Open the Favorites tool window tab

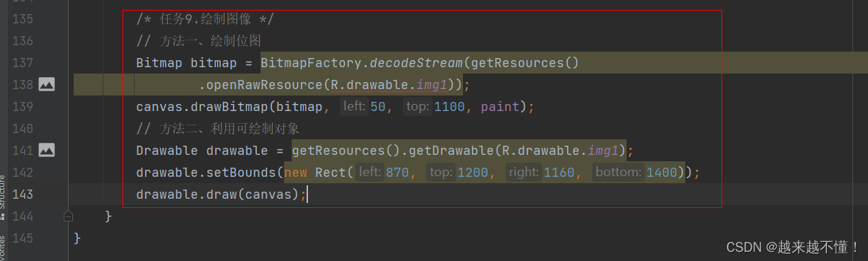click(3, 248)
